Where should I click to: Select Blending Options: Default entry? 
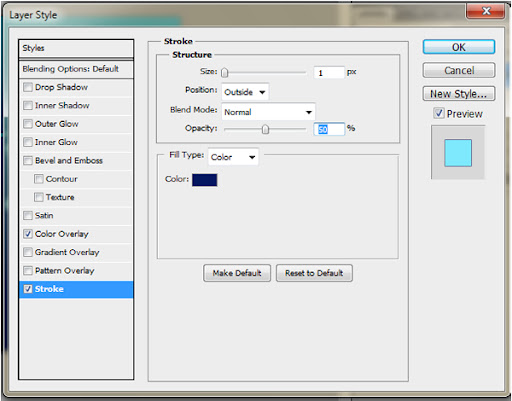click(76, 69)
